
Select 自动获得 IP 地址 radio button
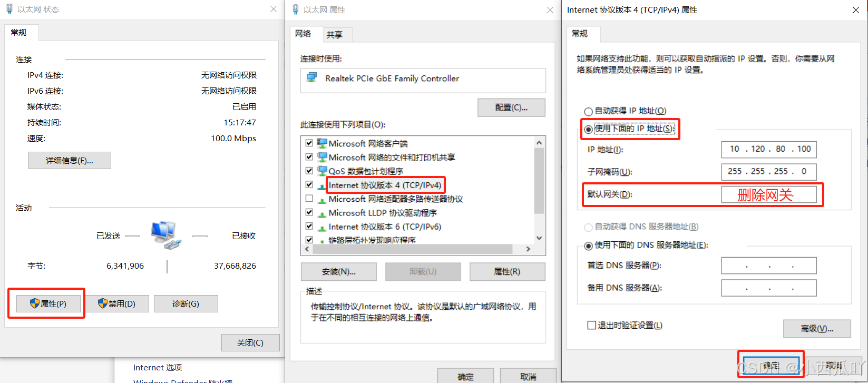tap(588, 111)
